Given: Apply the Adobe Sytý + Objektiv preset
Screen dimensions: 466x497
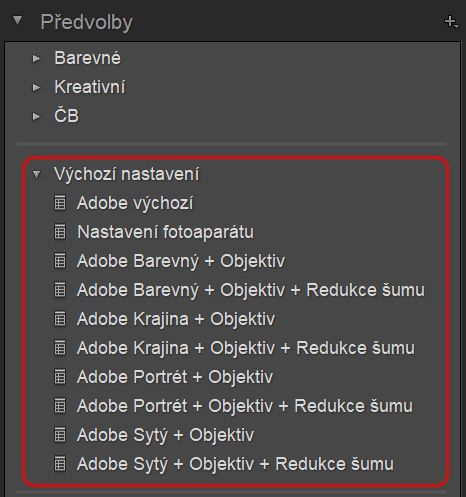Looking at the screenshot, I should [165, 435].
